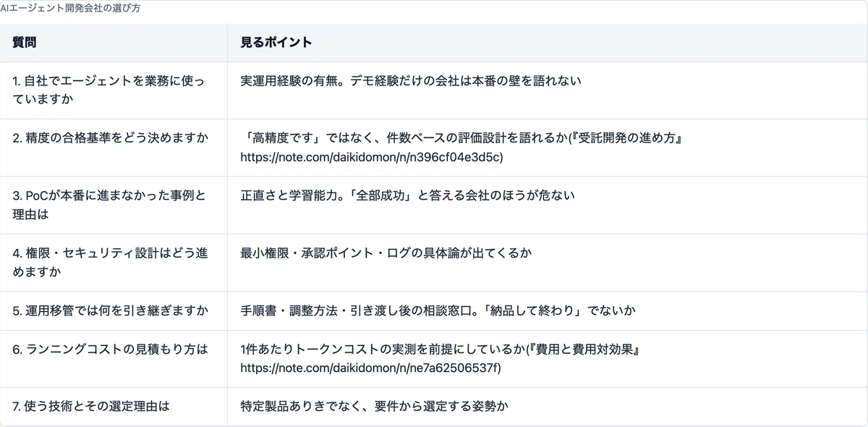Click the 見るポイント column header
The width and height of the screenshot is (868, 427).
276,43
